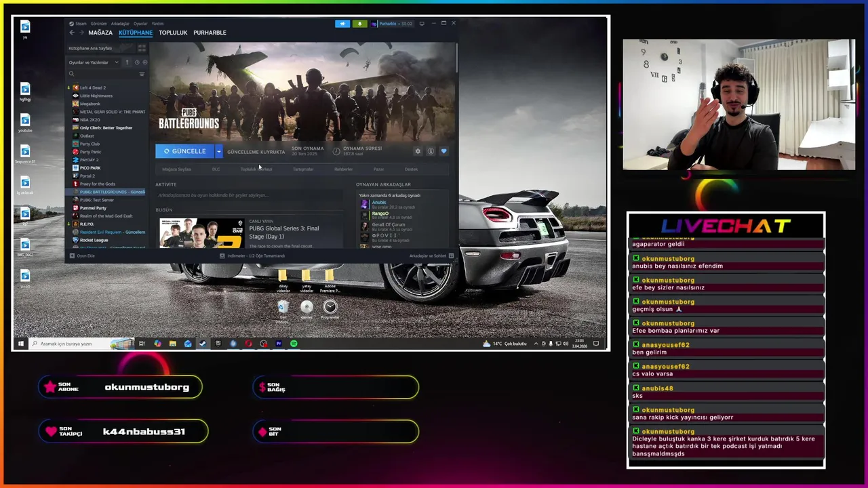
Task: Click Windows taskbar search box
Action: 81,344
